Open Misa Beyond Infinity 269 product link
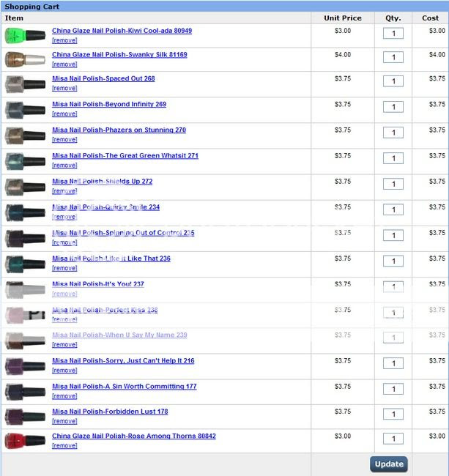Screen dimensions: 449x476 [x=109, y=104]
